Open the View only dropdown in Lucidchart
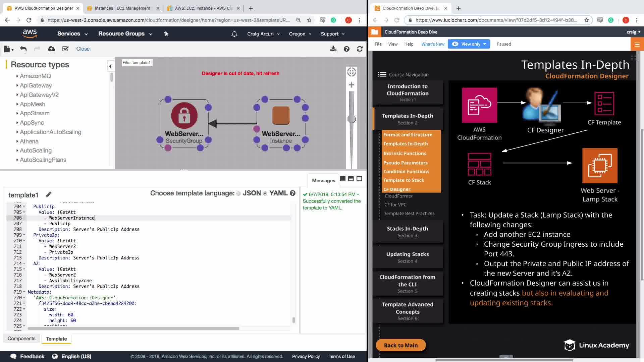 (x=469, y=44)
